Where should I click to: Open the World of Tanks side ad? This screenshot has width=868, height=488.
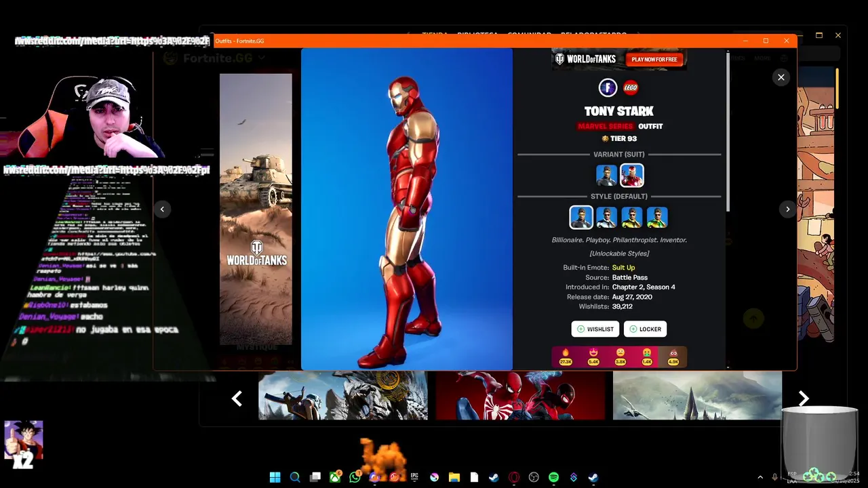click(x=256, y=209)
